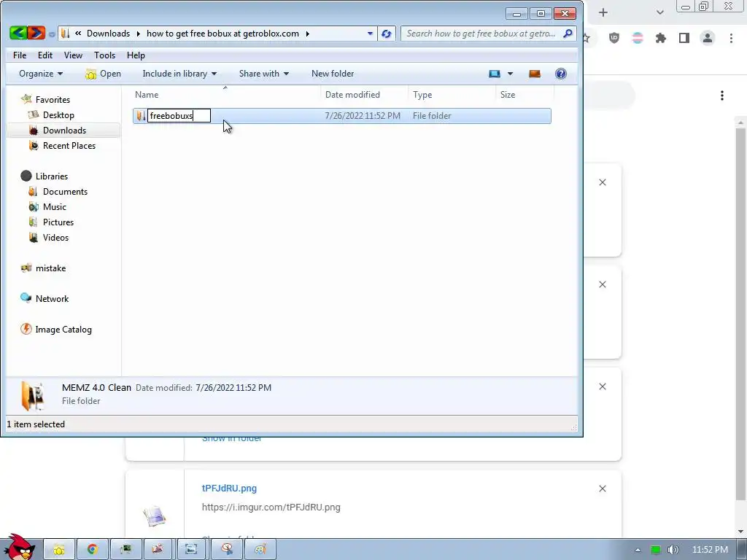This screenshot has height=560, width=747.
Task: Sort by the Date modified column header
Action: pyautogui.click(x=365, y=94)
